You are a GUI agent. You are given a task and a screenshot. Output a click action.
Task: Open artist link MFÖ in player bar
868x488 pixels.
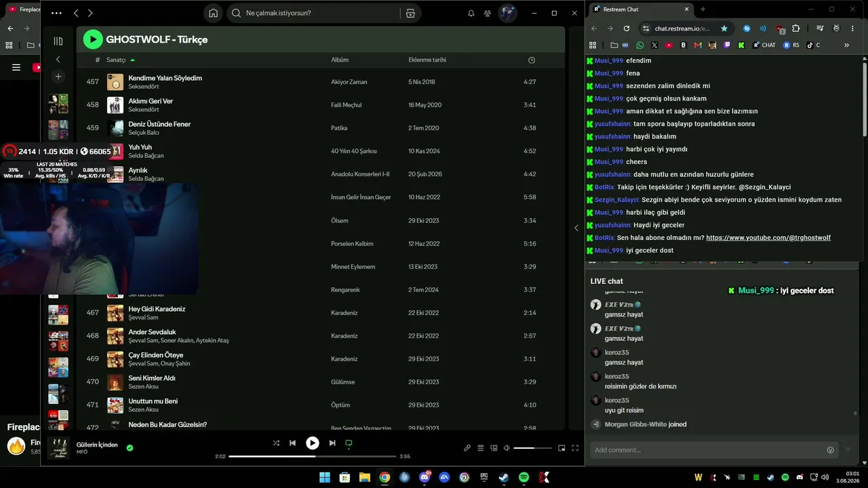82,452
